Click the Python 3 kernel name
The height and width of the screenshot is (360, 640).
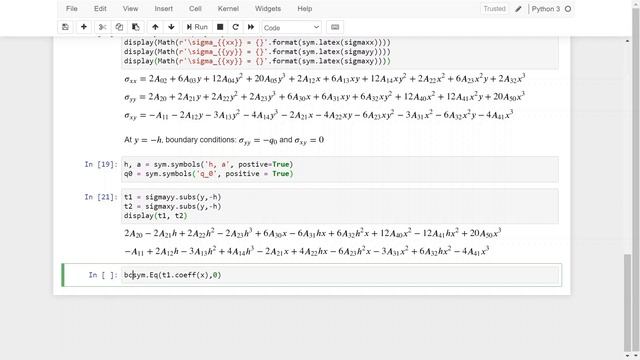pyautogui.click(x=546, y=9)
